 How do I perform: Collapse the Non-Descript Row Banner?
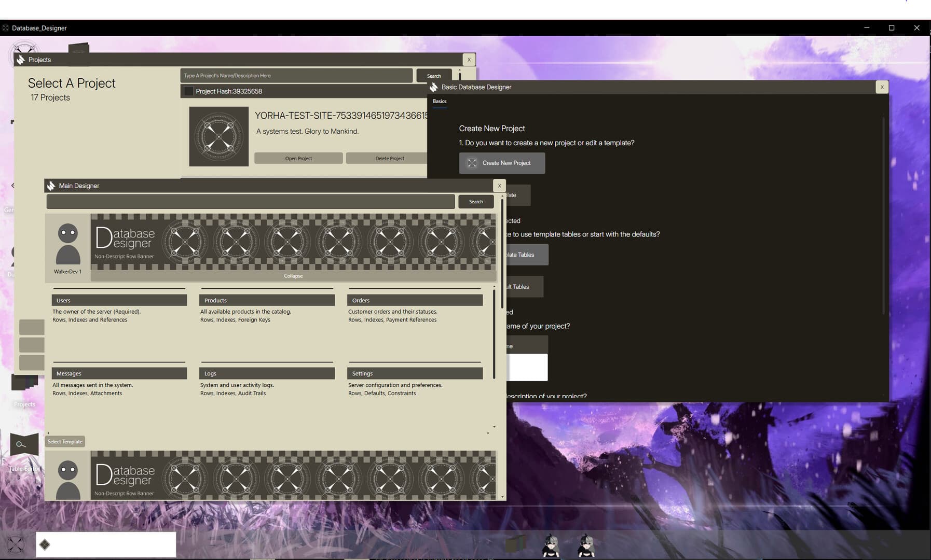[x=293, y=275]
